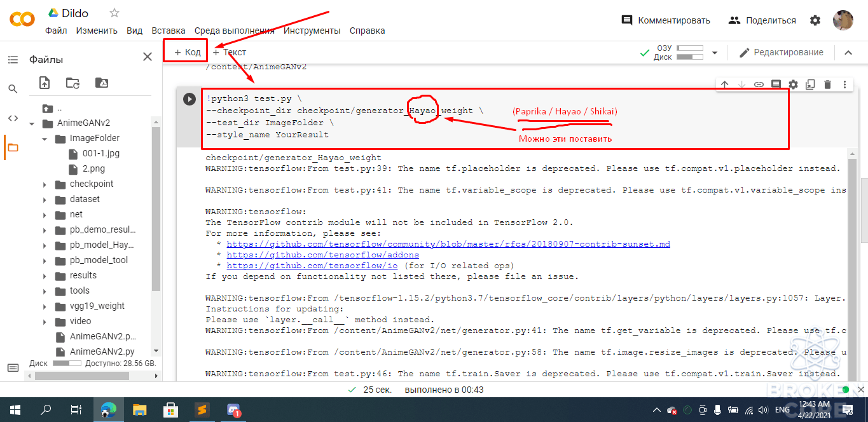The image size is (868, 422).
Task: Click the Files folder sidebar icon
Action: [x=13, y=147]
